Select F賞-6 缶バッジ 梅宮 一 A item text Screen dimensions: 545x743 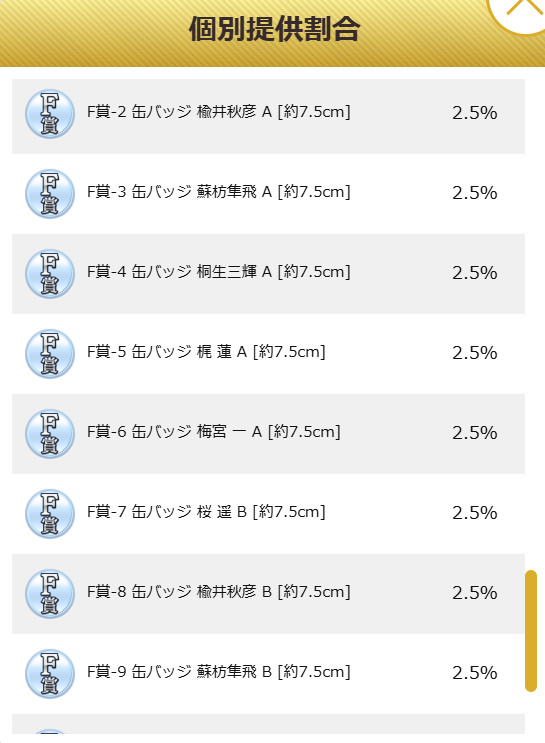tap(214, 433)
